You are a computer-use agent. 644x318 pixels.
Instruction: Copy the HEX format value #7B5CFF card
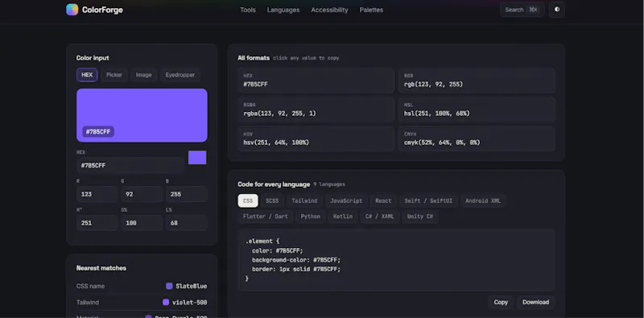click(316, 81)
